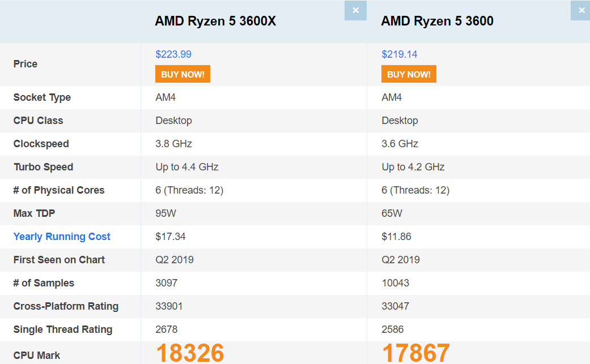Click the Up to 4.2 GHz value

413,167
